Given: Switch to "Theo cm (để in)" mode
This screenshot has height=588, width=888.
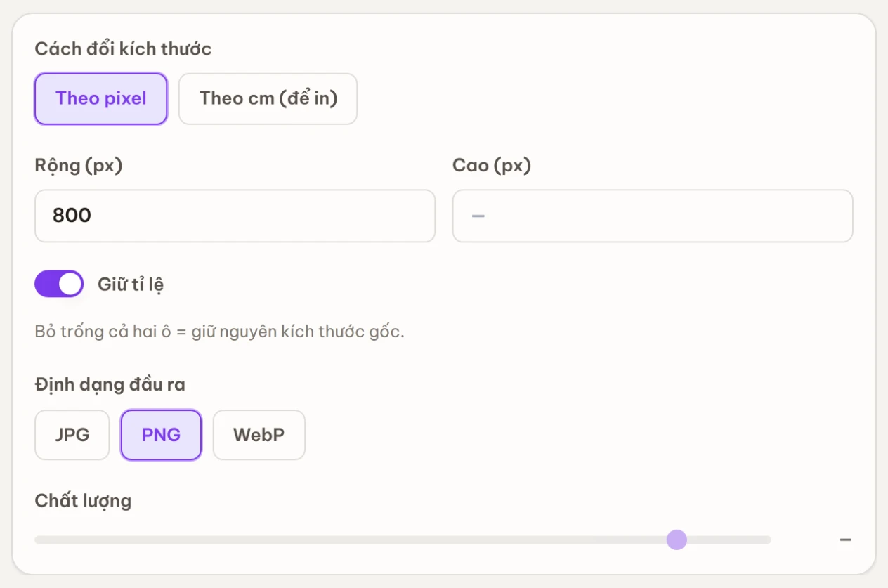Looking at the screenshot, I should tap(268, 99).
